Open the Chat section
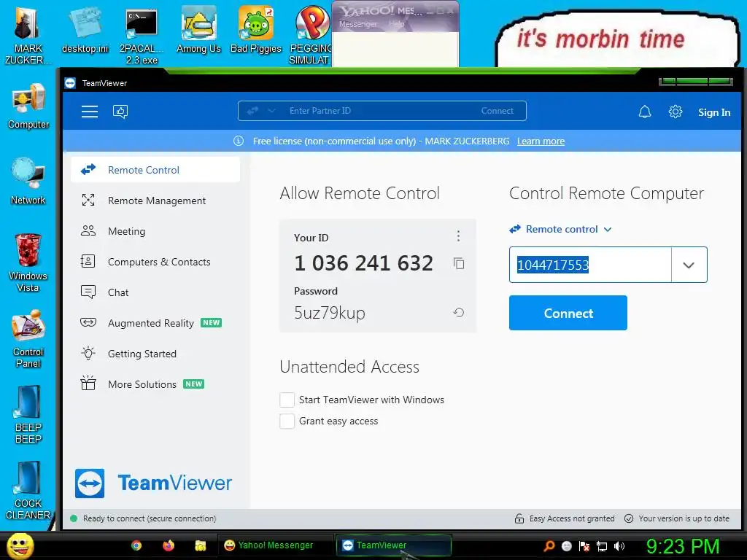Screen dimensions: 747x560 pyautogui.click(x=155, y=292)
